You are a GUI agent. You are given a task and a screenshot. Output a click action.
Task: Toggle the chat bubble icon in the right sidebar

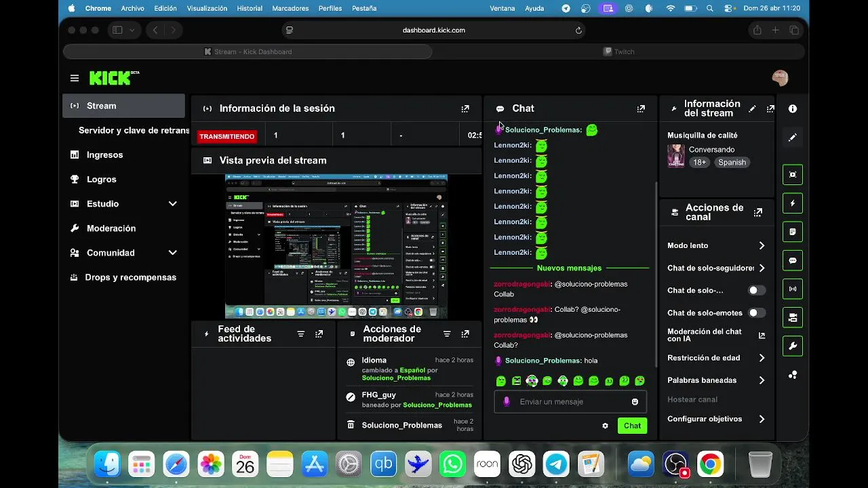[x=793, y=260]
